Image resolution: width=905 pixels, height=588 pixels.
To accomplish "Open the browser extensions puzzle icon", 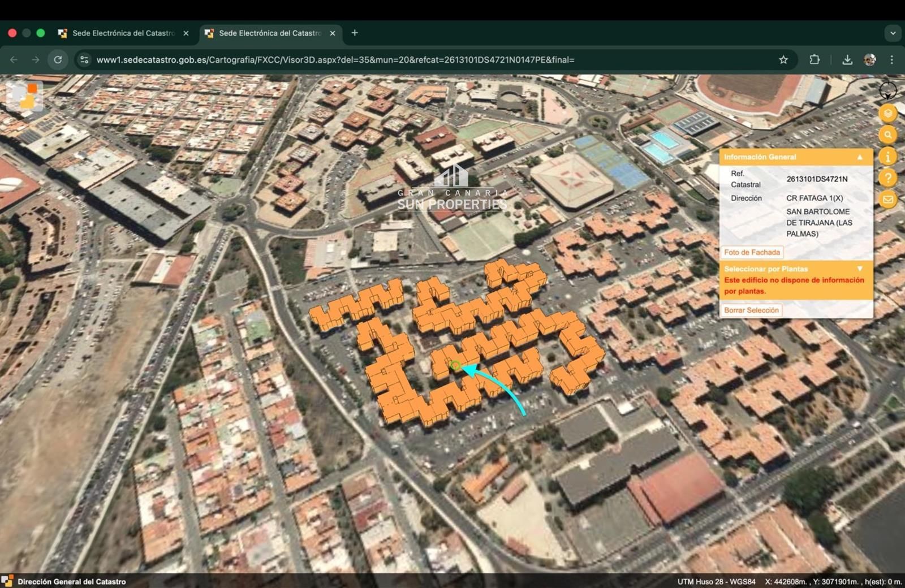I will pos(815,60).
